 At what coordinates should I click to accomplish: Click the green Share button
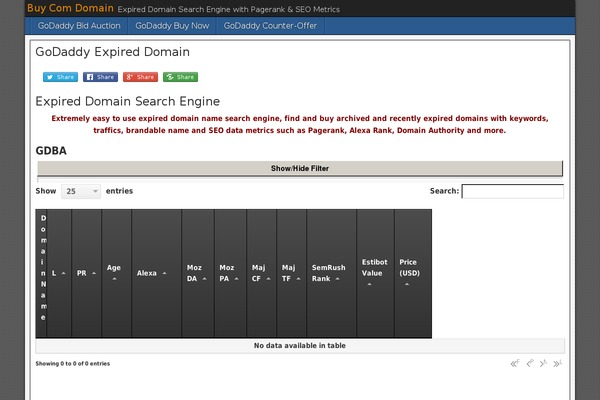[180, 77]
